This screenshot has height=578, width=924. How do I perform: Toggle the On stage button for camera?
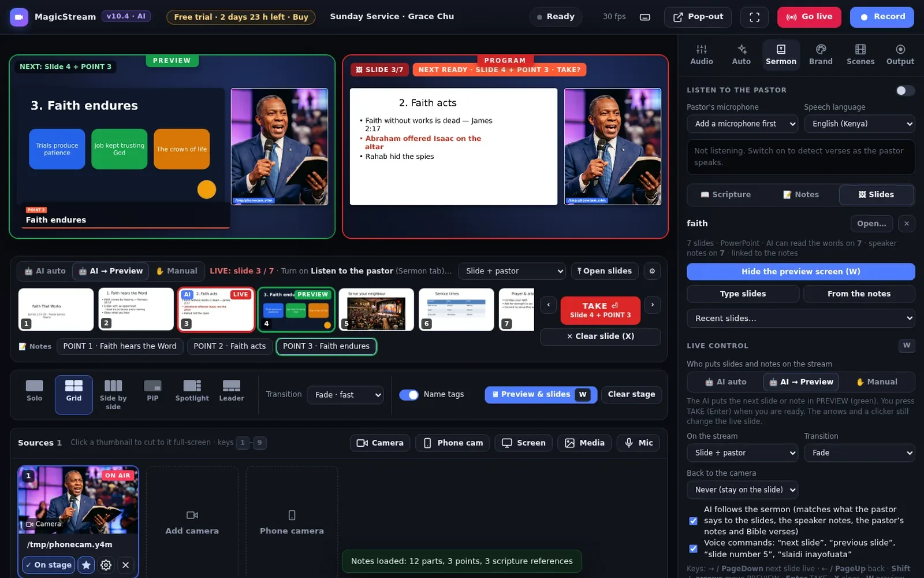(49, 565)
